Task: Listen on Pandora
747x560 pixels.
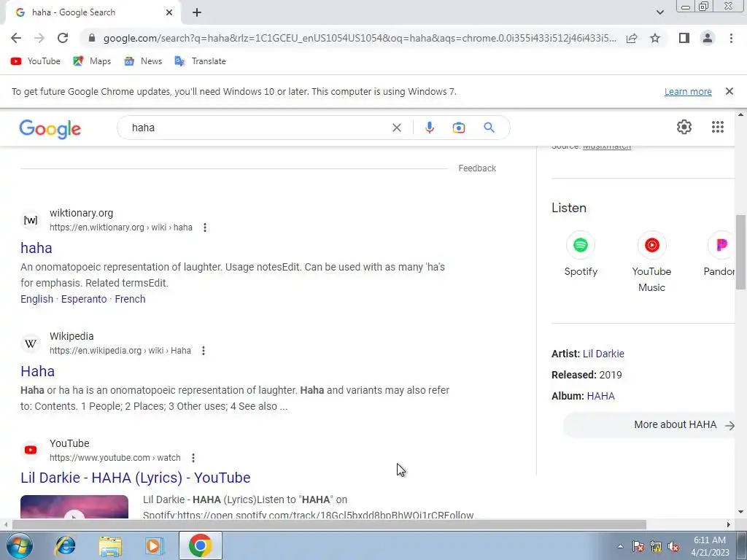Action: (x=719, y=254)
